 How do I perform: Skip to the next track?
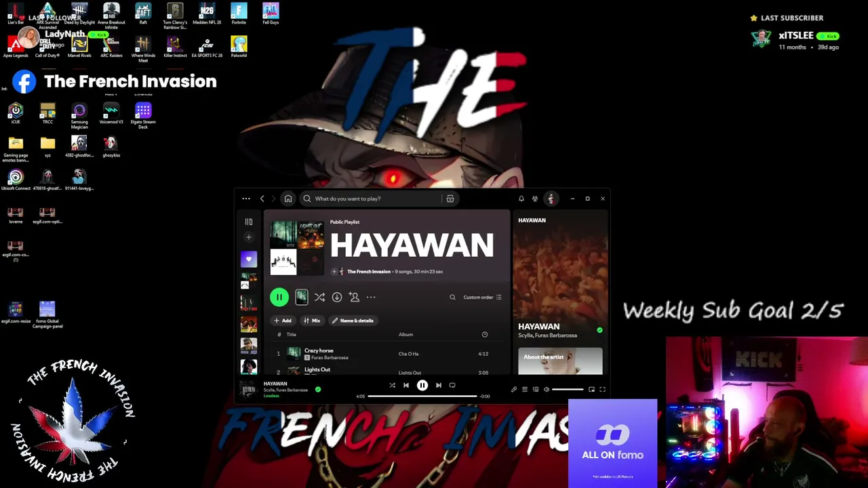(438, 385)
